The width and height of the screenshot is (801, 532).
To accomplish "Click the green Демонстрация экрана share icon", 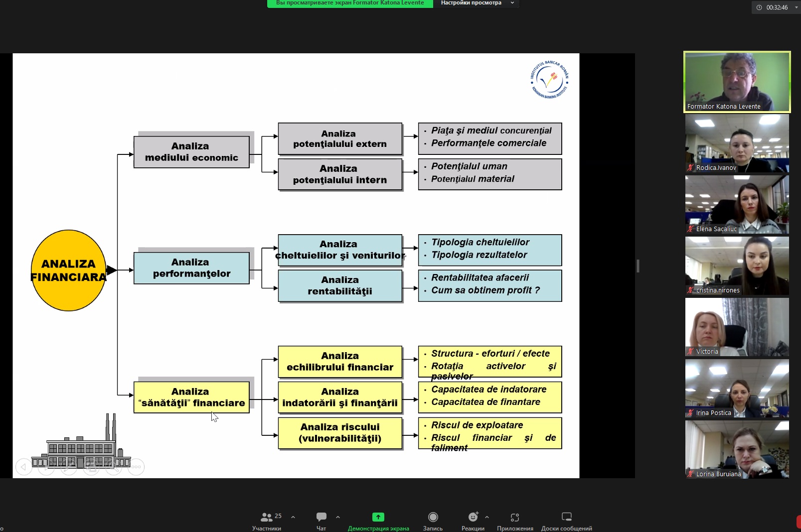I will [x=378, y=517].
